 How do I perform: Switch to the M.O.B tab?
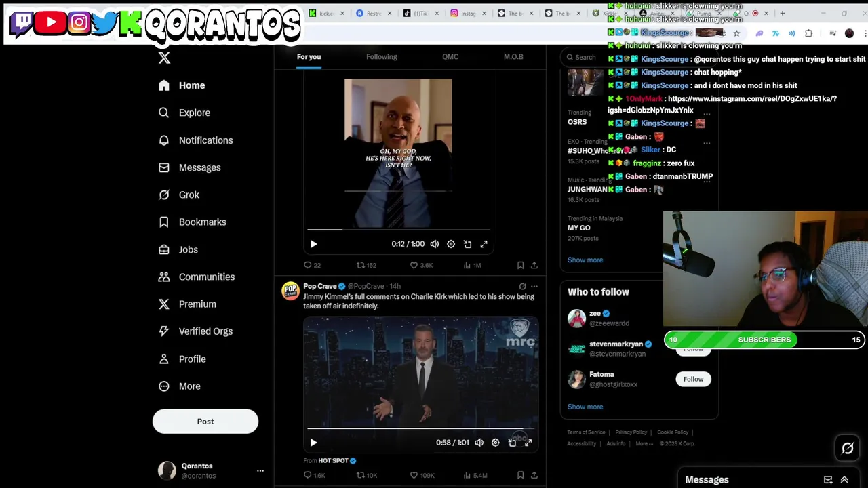(513, 57)
